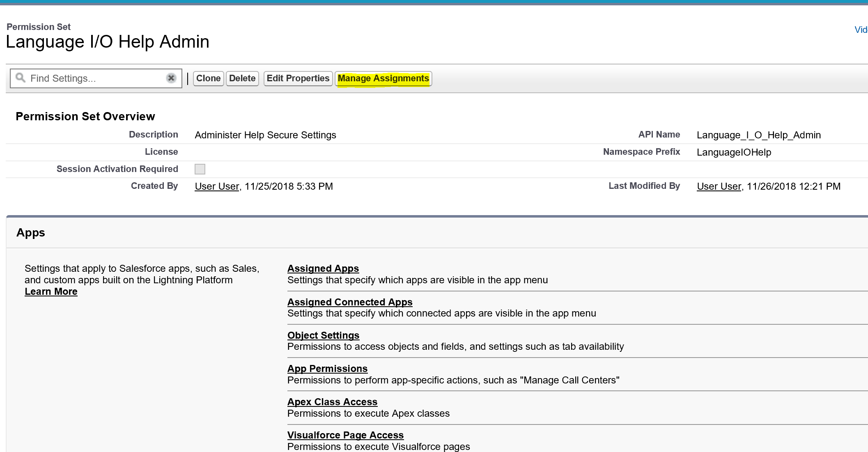868x452 pixels.
Task: Click the Permission Set Overview heading
Action: (x=85, y=117)
